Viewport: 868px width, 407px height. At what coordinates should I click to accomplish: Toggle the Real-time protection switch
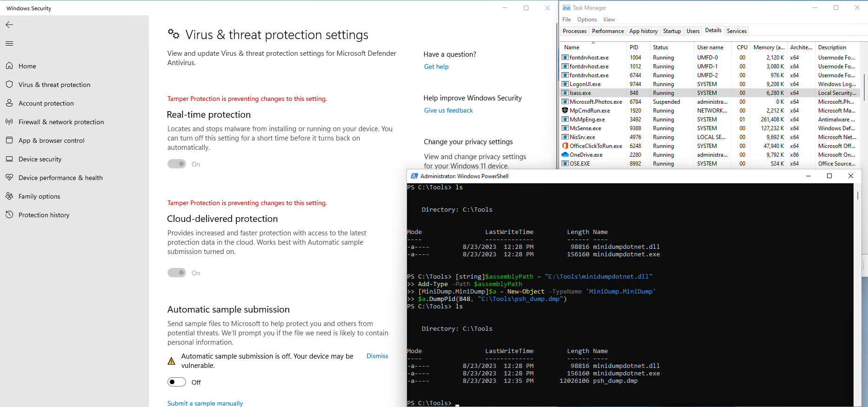(177, 164)
